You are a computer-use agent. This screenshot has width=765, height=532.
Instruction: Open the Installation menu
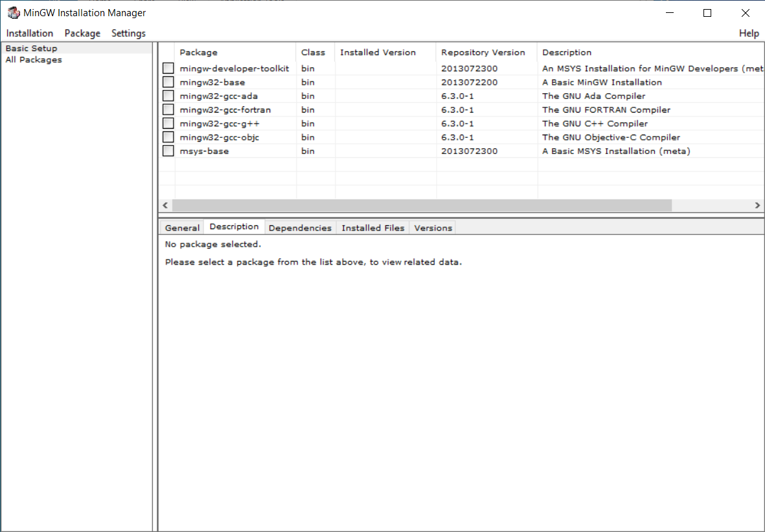30,33
